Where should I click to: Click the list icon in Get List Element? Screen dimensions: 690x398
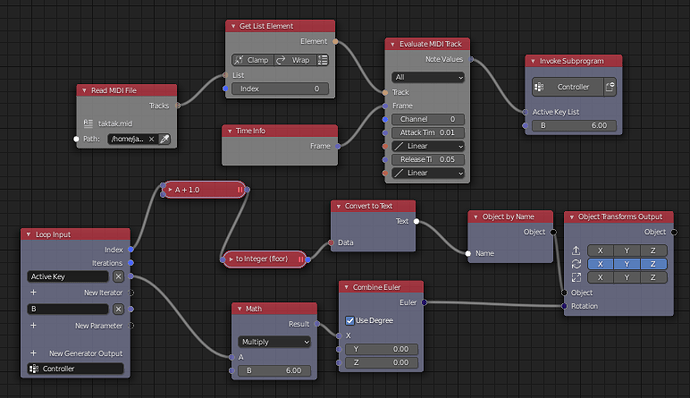(323, 60)
